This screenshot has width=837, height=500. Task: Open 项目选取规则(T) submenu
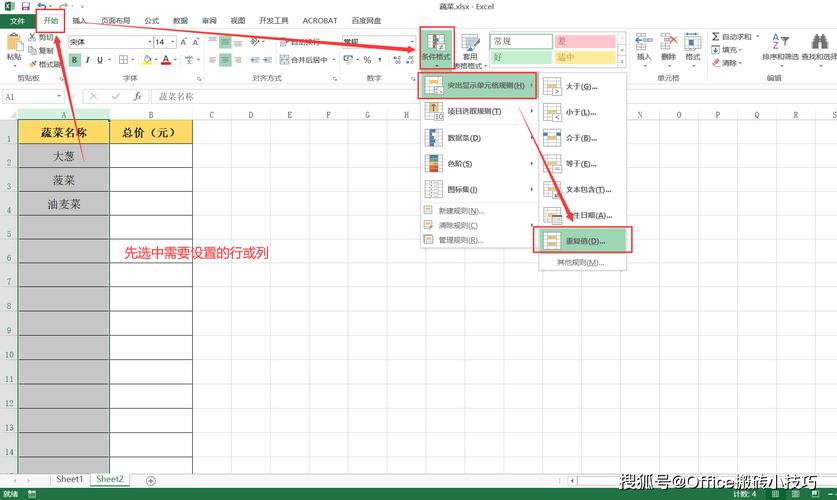click(478, 112)
